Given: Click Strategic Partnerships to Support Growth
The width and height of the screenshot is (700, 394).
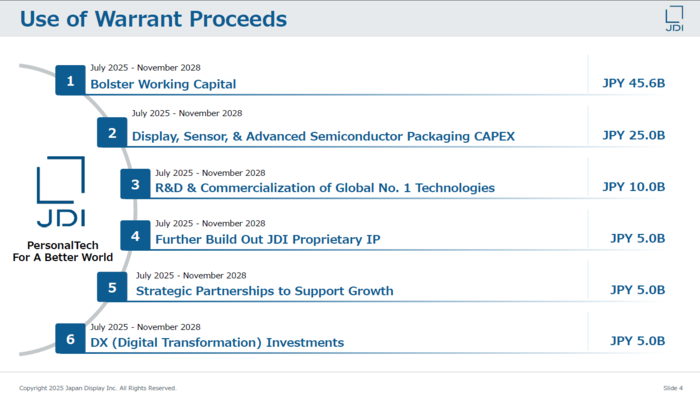Looking at the screenshot, I should 265,291.
